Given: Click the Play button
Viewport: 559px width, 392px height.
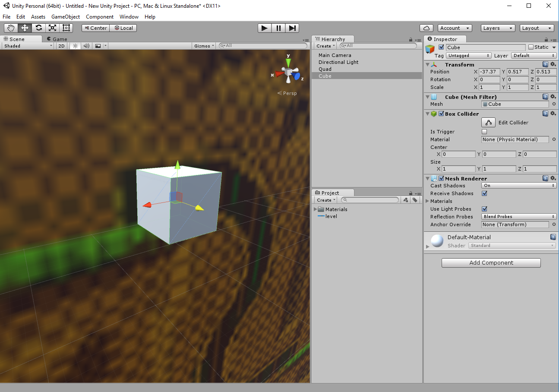Looking at the screenshot, I should 265,28.
